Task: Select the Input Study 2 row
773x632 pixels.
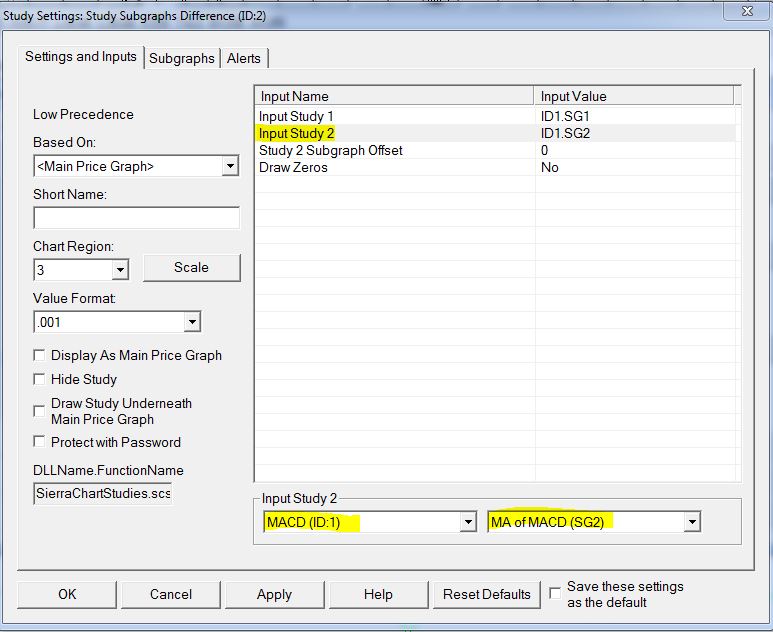Action: (495, 134)
